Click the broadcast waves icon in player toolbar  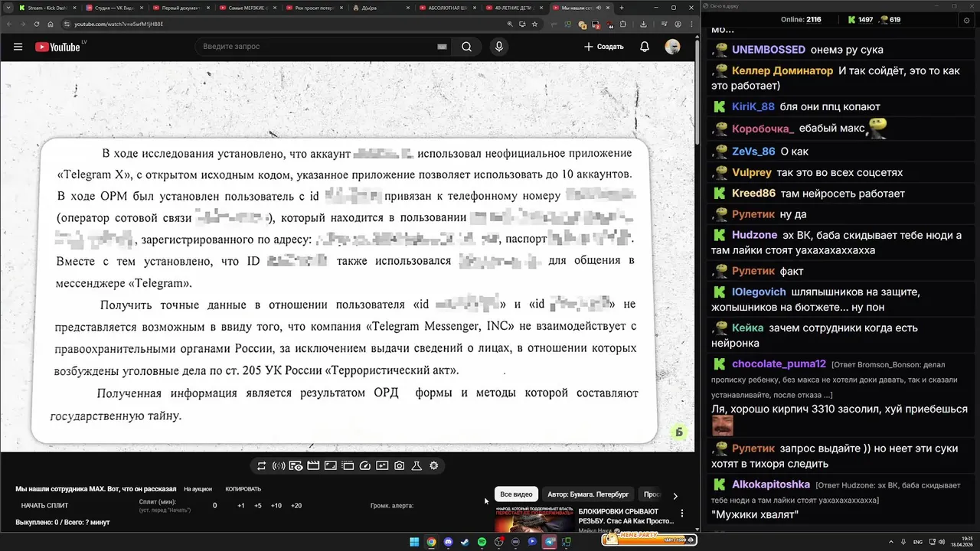(x=279, y=465)
